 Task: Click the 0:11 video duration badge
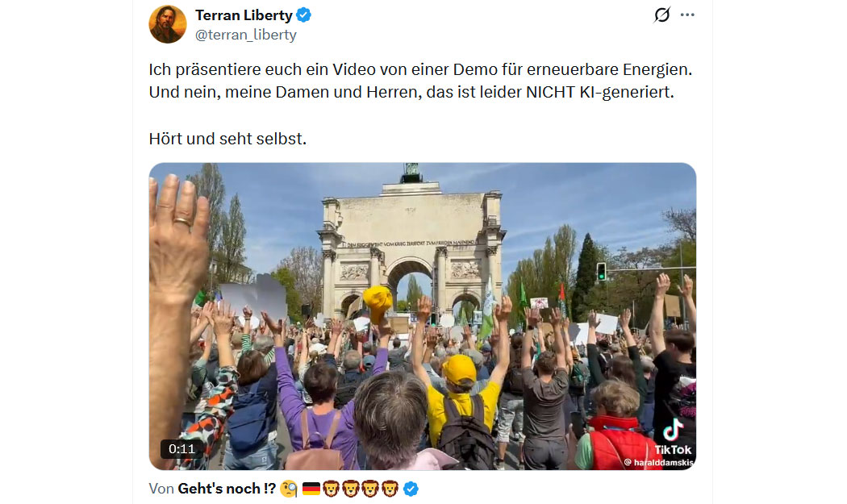[181, 449]
